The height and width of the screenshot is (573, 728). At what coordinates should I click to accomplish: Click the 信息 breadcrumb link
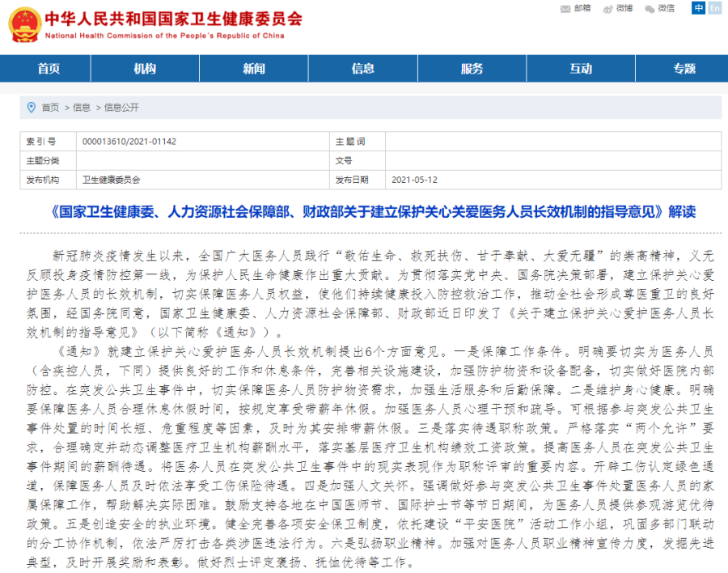click(x=82, y=108)
